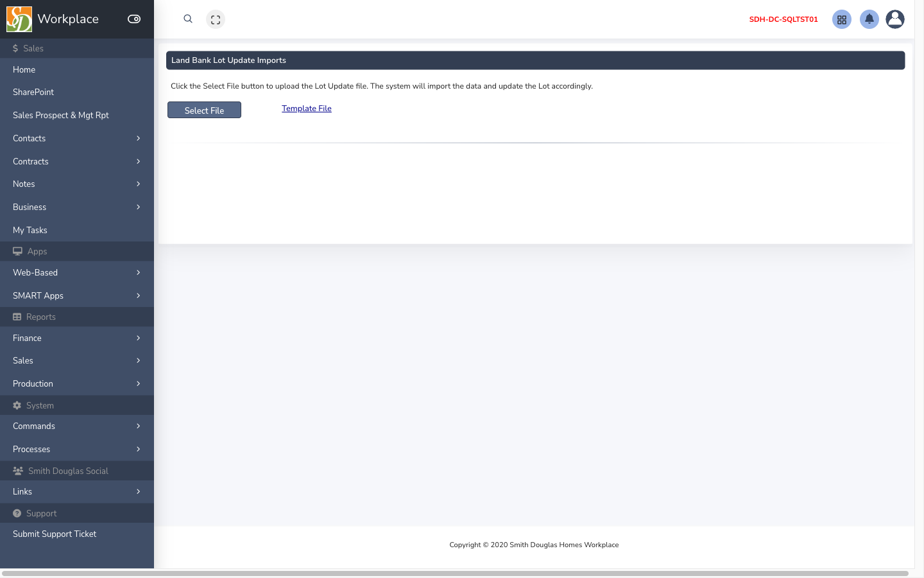Toggle the sidebar collapse switch
924x578 pixels.
(134, 19)
